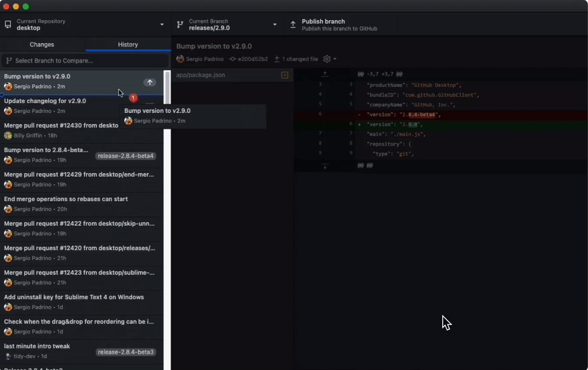Image resolution: width=588 pixels, height=370 pixels.
Task: Click the modified status icon for package.json
Action: click(x=285, y=75)
